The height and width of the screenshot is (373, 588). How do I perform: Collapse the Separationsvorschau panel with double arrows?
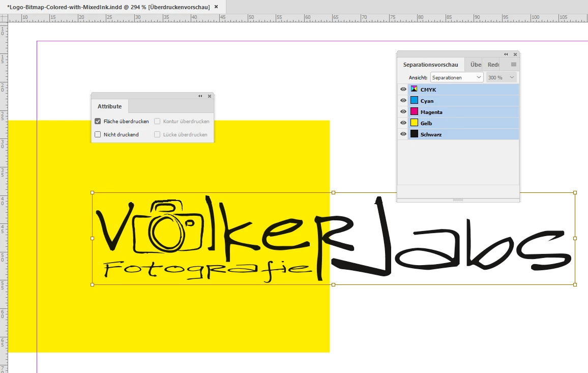(x=506, y=54)
